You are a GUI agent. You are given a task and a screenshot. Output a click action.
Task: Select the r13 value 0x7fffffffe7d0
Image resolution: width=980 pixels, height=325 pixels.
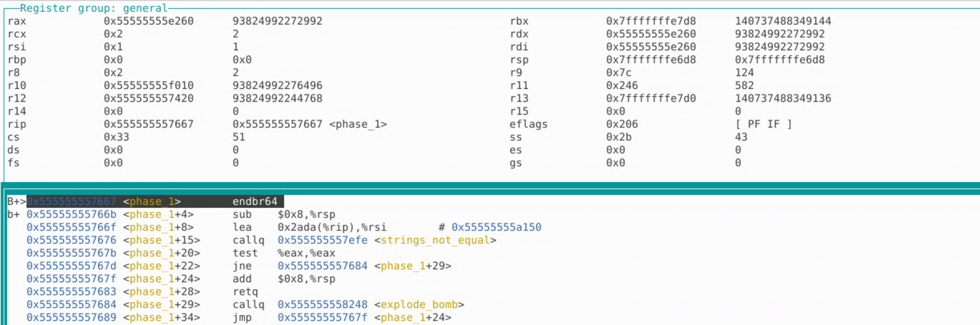coord(651,98)
